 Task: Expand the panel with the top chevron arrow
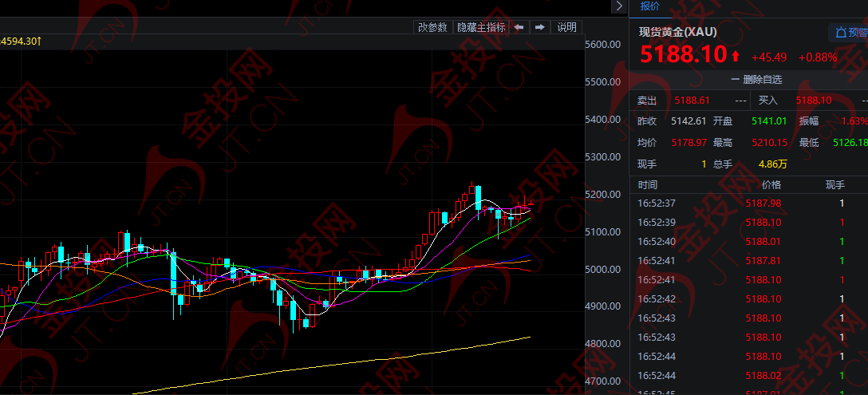click(x=618, y=6)
